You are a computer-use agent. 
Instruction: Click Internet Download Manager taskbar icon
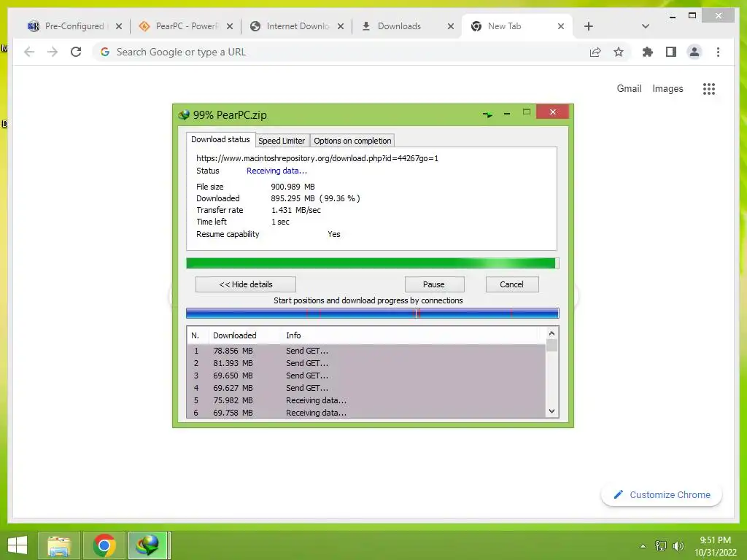coord(148,545)
